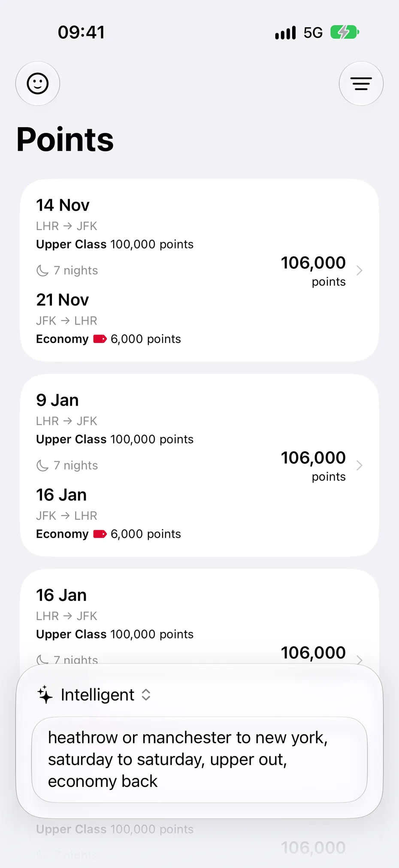Open the filter lines menu button

pos(361,83)
